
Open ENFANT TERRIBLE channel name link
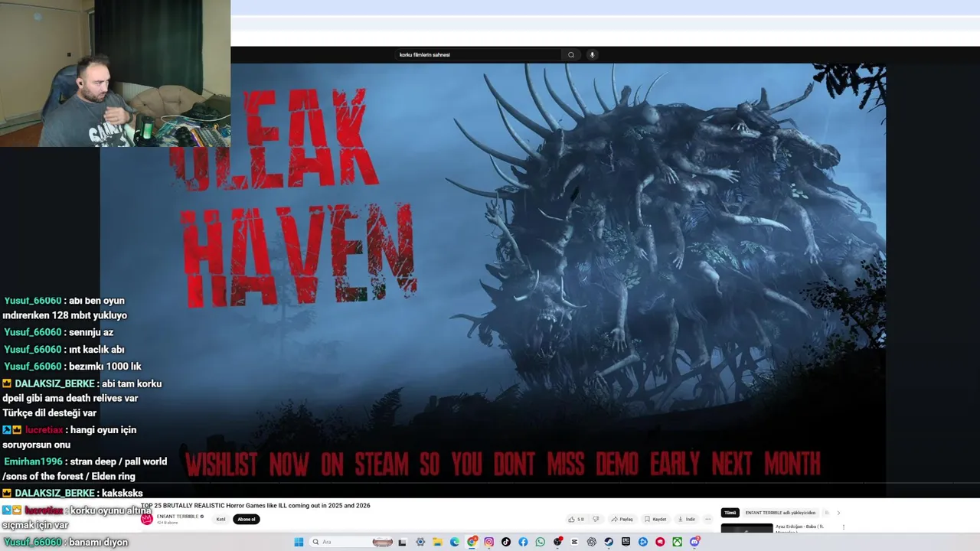[x=178, y=517]
